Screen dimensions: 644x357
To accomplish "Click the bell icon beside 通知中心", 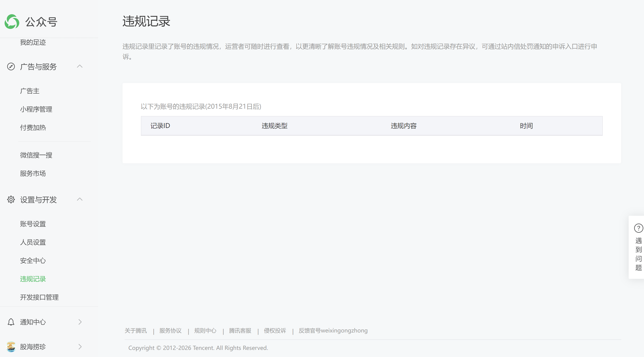I will click(11, 322).
